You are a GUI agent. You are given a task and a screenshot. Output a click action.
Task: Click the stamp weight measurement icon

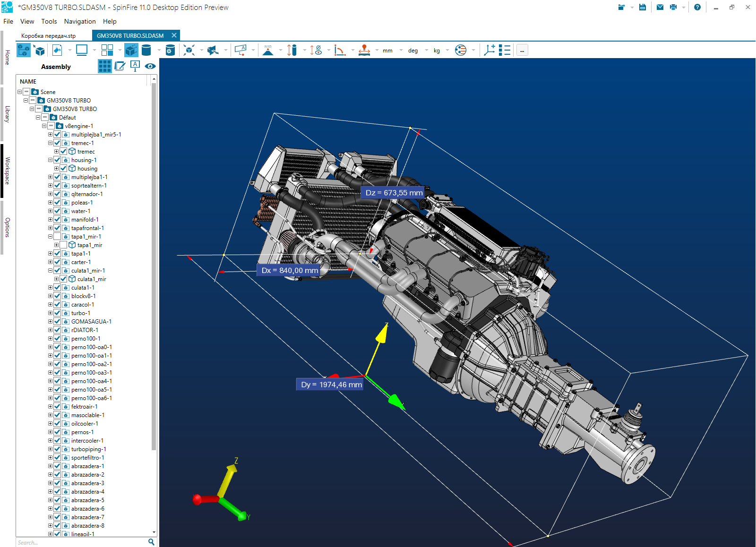(x=364, y=50)
